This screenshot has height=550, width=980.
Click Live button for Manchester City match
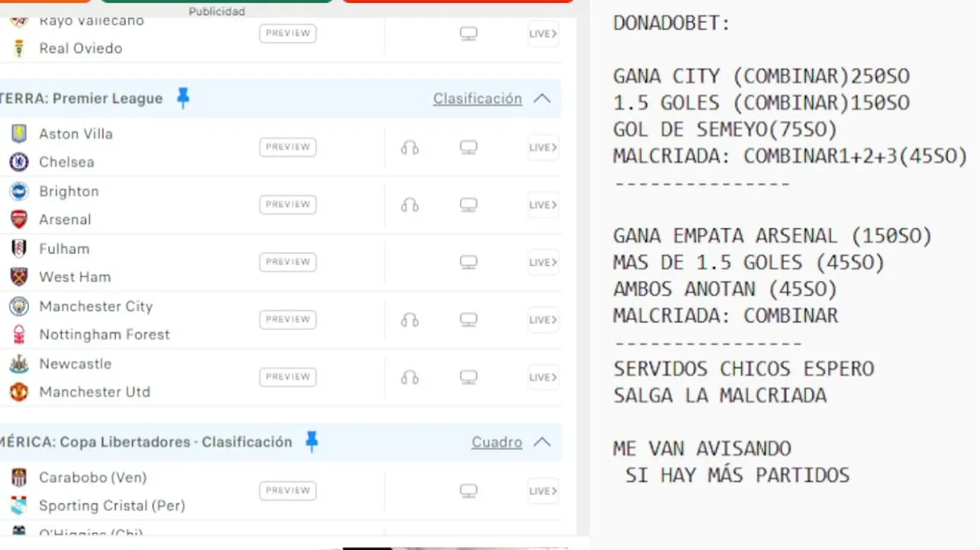[543, 319]
